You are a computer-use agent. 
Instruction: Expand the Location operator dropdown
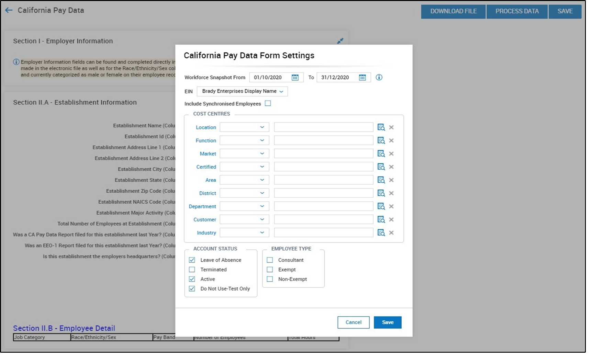(244, 127)
